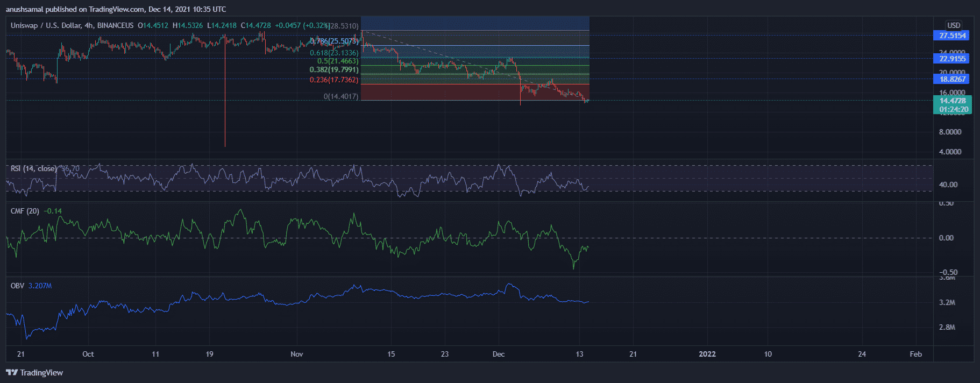Image resolution: width=980 pixels, height=383 pixels.
Task: Click the CMF (20) indicator label
Action: coord(25,211)
